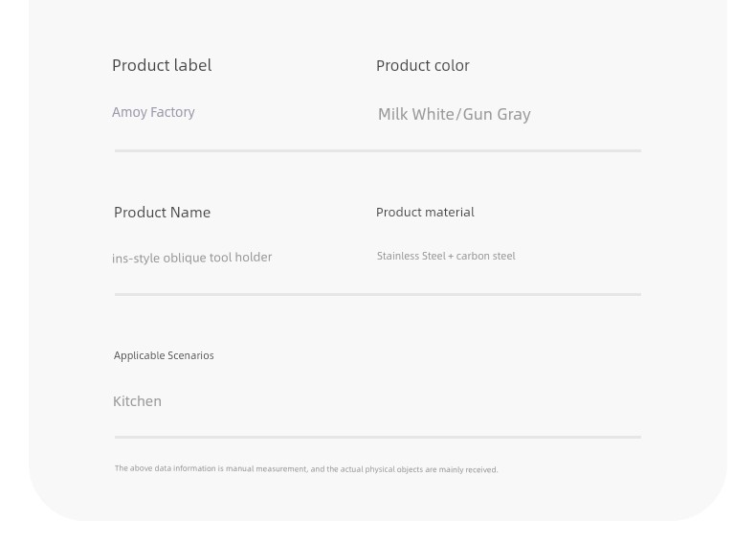Image resolution: width=756 pixels, height=544 pixels.
Task: Click the Product color heading
Action: 422,65
